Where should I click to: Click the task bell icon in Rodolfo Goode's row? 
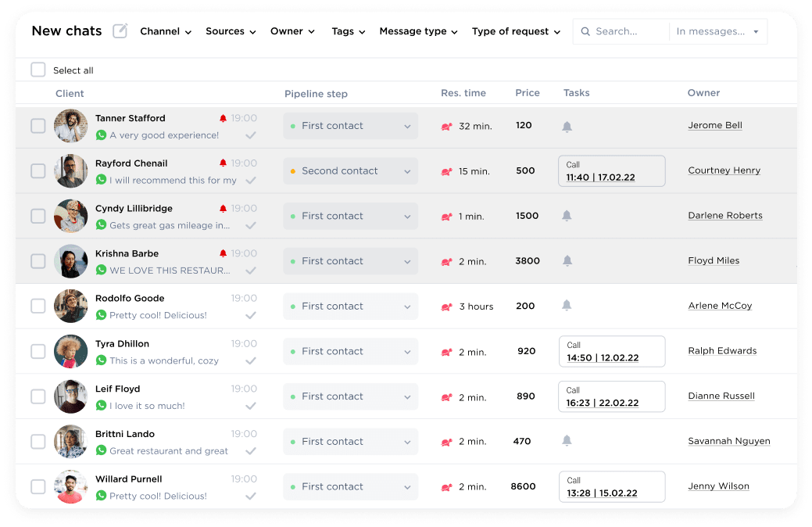click(x=566, y=306)
